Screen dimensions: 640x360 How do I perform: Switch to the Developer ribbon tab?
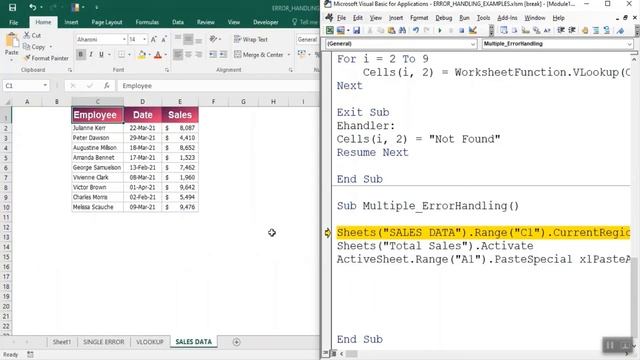[x=266, y=22]
